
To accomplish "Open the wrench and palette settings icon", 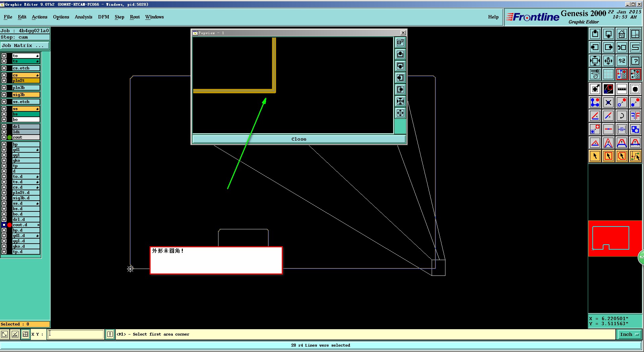I will click(x=595, y=74).
